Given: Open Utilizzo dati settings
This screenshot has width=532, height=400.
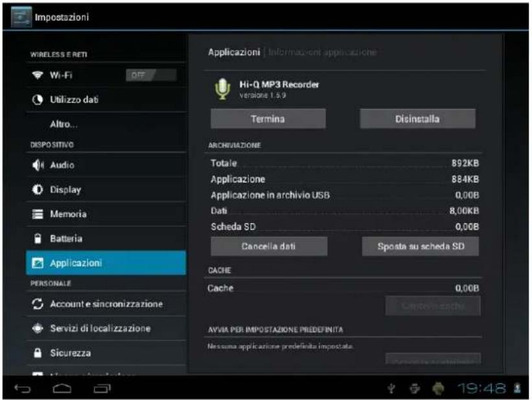Looking at the screenshot, I should [106, 99].
